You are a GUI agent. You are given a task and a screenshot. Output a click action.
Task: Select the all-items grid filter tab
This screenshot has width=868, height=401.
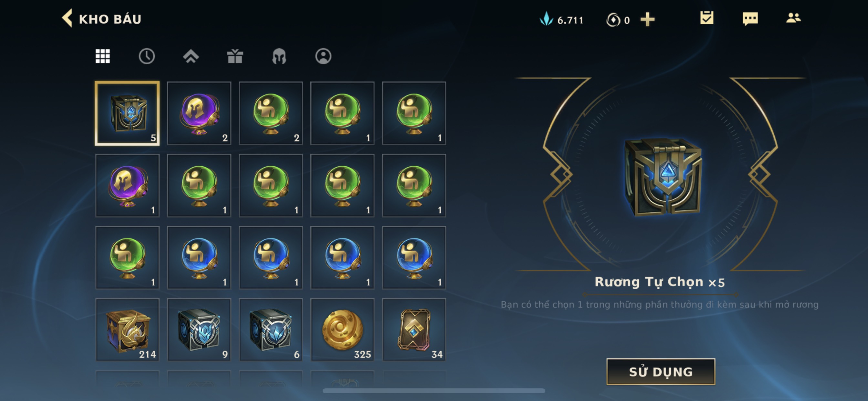click(102, 56)
